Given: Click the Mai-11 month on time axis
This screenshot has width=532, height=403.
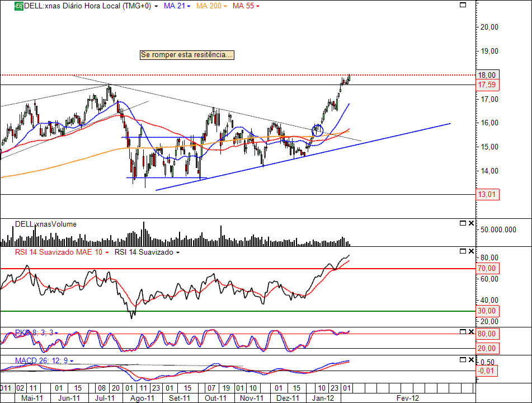Looking at the screenshot, I should pyautogui.click(x=32, y=399).
